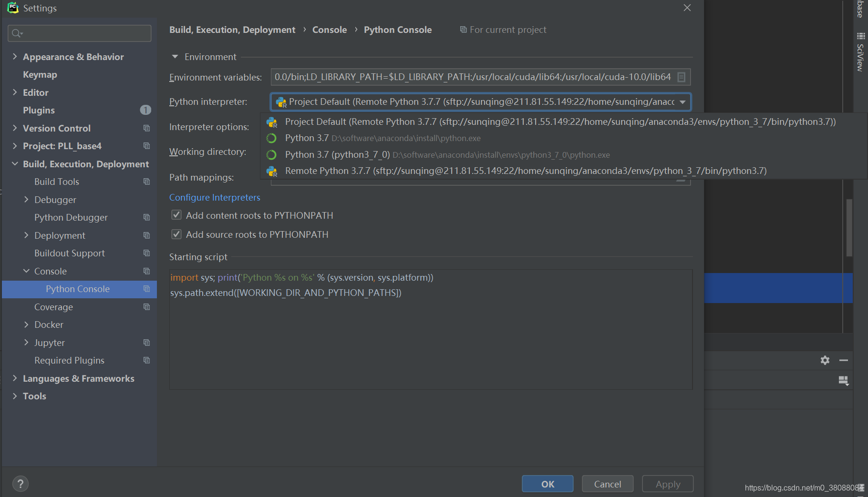Open Coverage settings
The width and height of the screenshot is (868, 497).
pyautogui.click(x=53, y=307)
